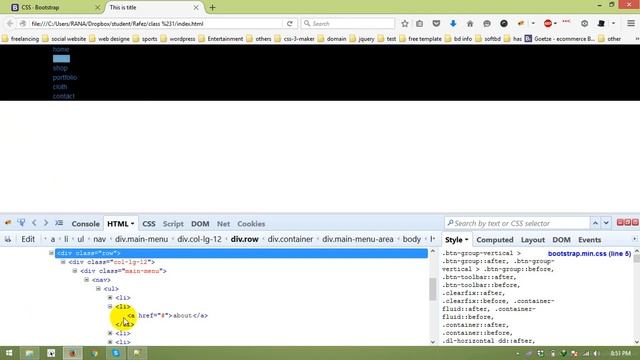Open the hat extension dropdown arrow

click(x=613, y=24)
